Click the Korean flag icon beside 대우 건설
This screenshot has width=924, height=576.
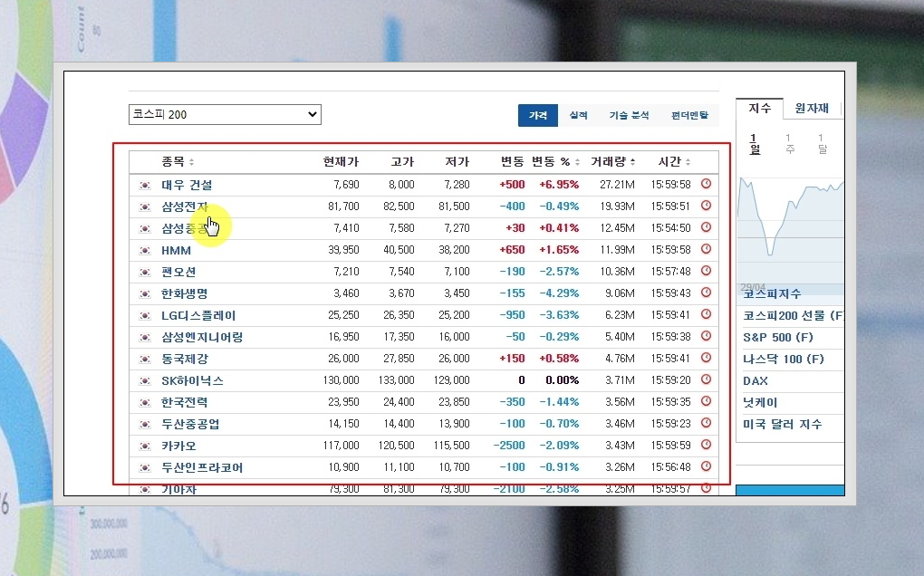pyautogui.click(x=144, y=186)
